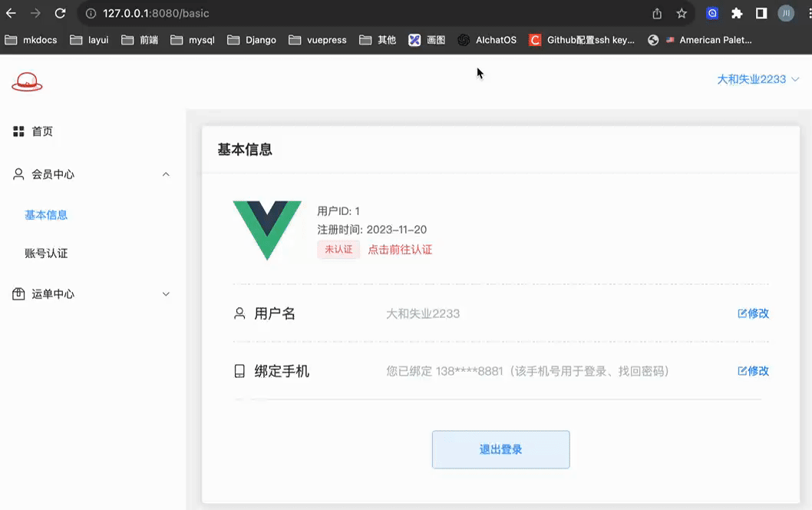Select 基本信息 in the sidebar

pos(46,215)
